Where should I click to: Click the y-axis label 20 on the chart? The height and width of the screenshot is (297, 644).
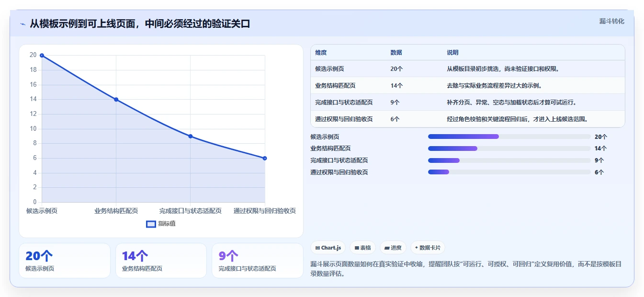tap(33, 55)
